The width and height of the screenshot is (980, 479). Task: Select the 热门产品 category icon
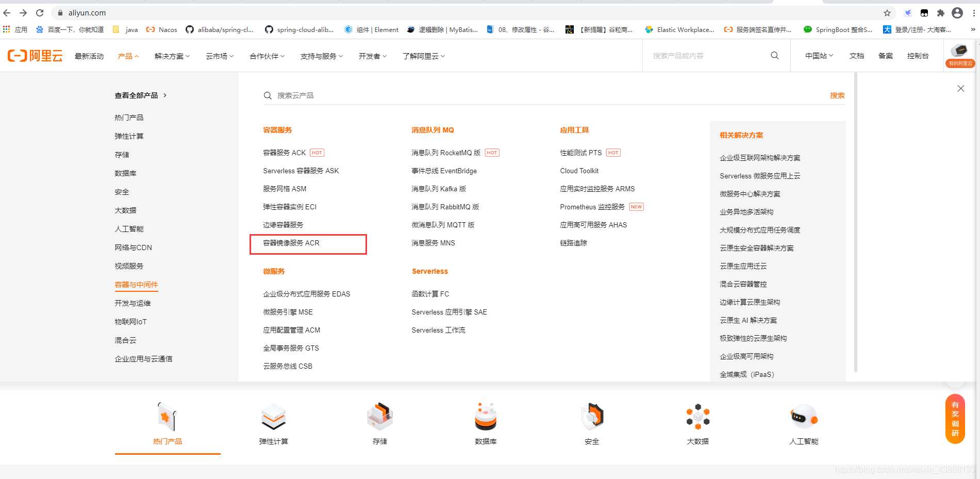click(x=168, y=423)
